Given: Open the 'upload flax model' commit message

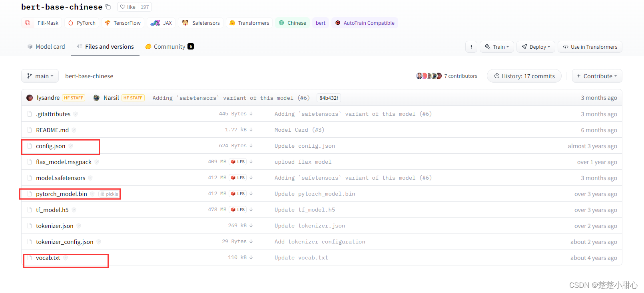Looking at the screenshot, I should tap(303, 162).
